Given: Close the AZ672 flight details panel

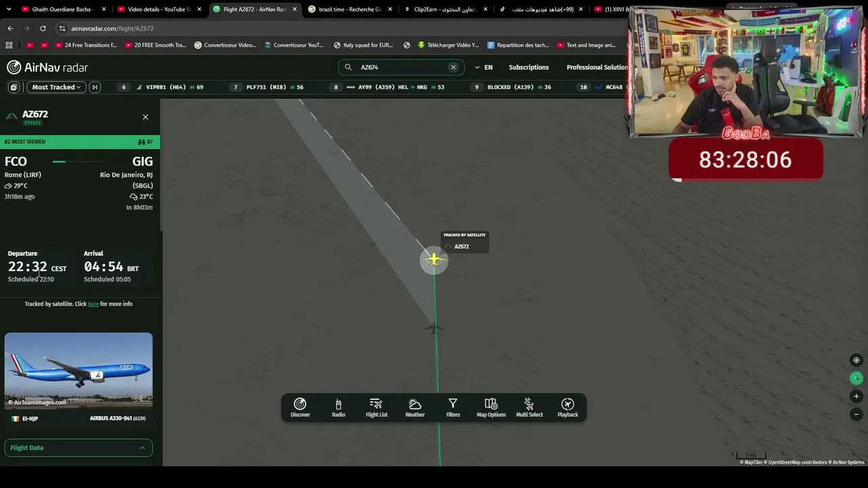Looking at the screenshot, I should [x=145, y=117].
